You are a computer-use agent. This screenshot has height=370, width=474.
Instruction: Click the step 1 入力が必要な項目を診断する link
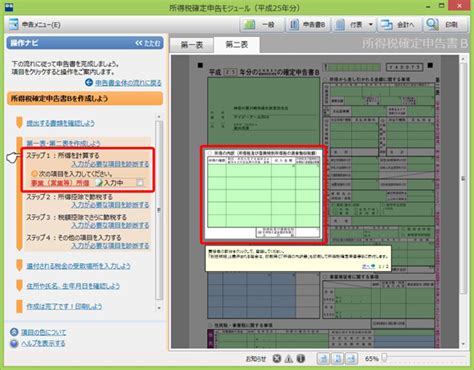pos(110,164)
